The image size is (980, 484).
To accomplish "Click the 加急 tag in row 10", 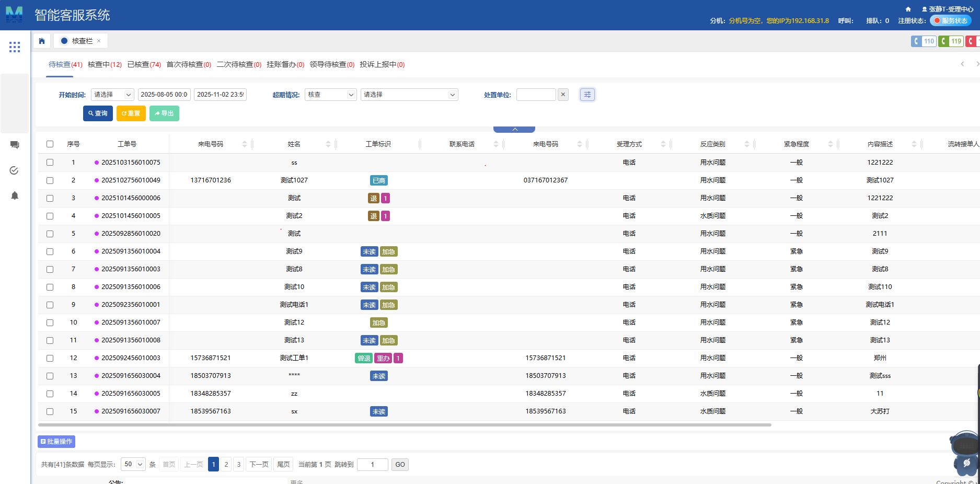I will [379, 322].
